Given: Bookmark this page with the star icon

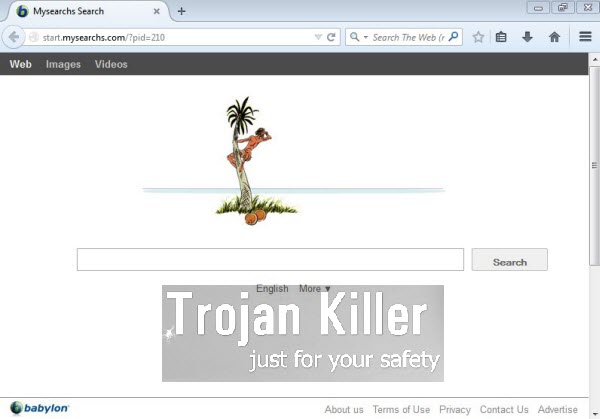Looking at the screenshot, I should (478, 37).
